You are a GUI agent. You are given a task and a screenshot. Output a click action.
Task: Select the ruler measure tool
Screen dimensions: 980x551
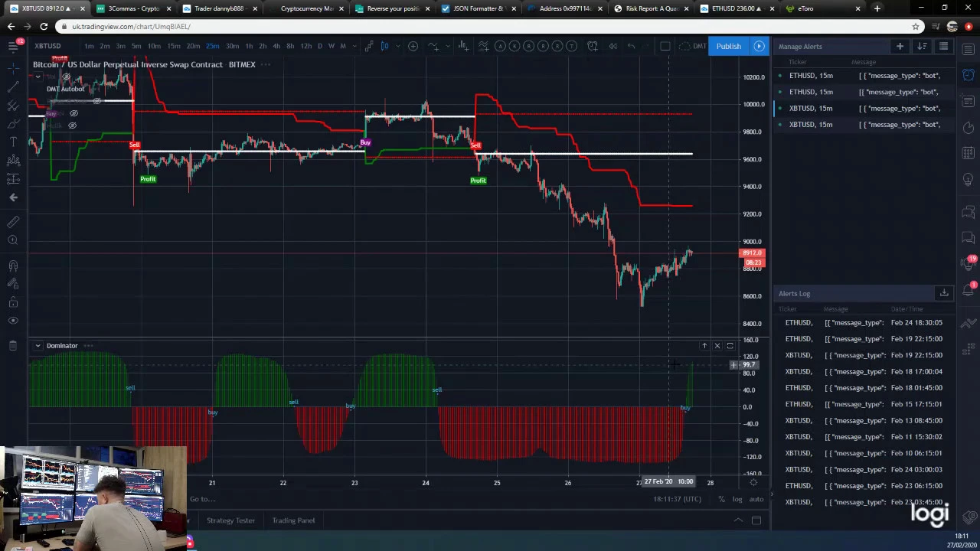13,222
